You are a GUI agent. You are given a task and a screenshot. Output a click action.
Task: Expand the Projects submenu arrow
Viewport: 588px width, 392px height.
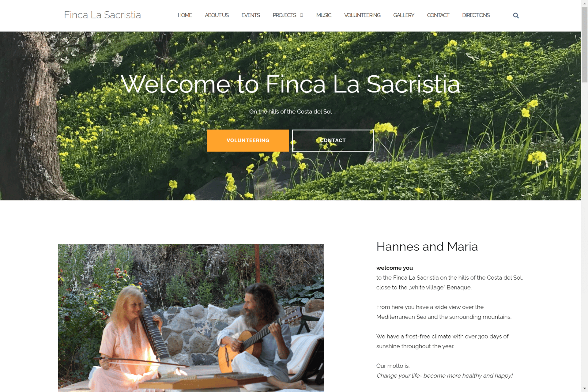[301, 15]
